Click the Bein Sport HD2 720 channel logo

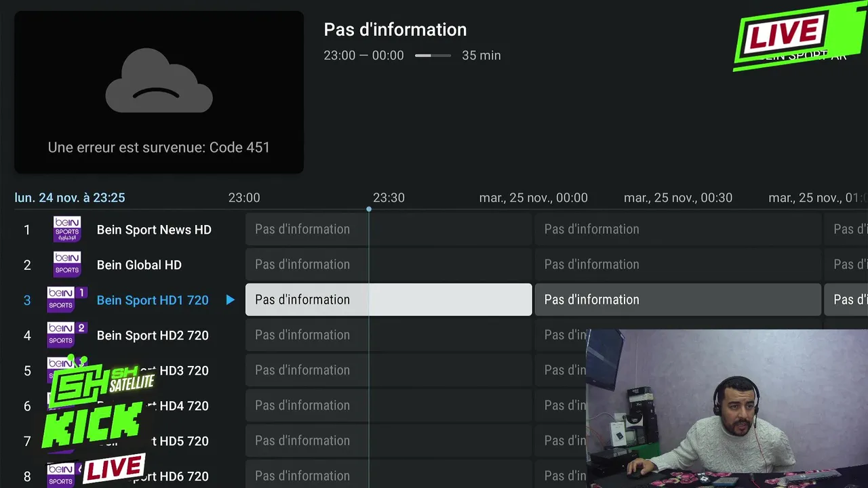(67, 335)
